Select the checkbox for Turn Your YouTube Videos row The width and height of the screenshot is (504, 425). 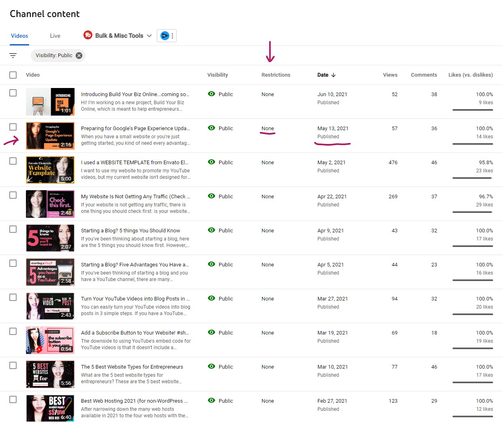[x=13, y=297]
